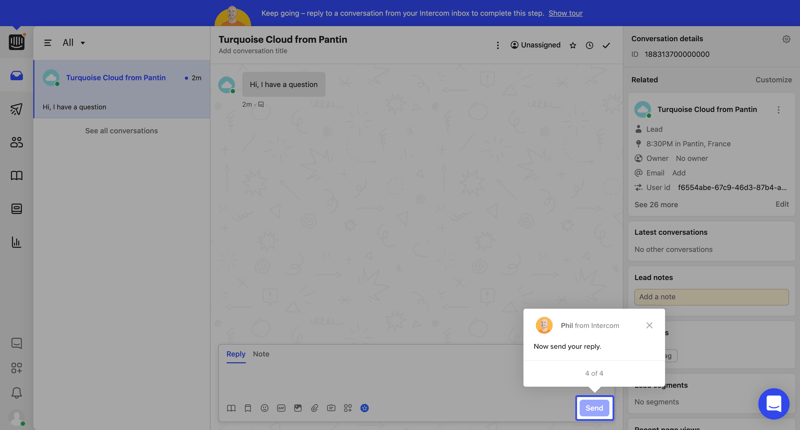This screenshot has height=430, width=800.
Task: Insert app using composer grid icon
Action: pyautogui.click(x=348, y=408)
